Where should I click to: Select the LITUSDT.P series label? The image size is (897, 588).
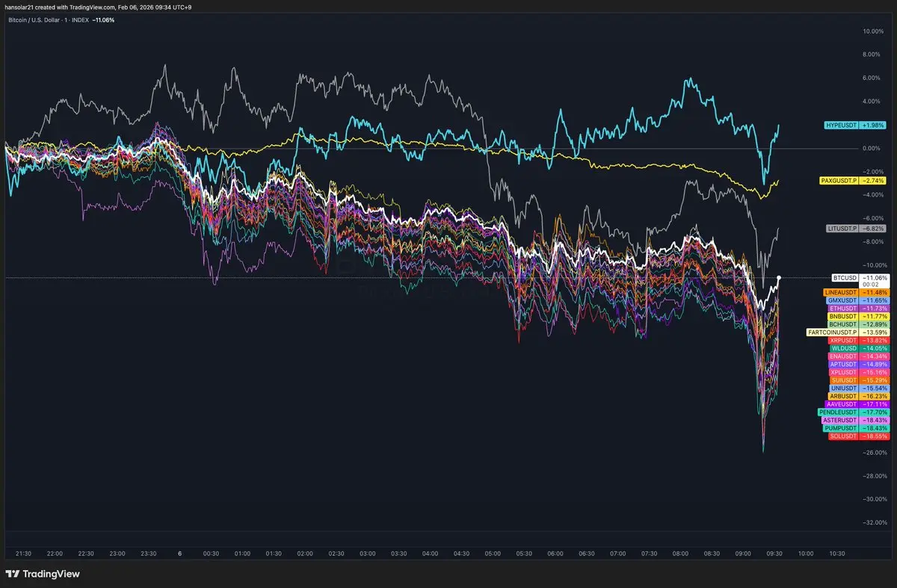(841, 229)
